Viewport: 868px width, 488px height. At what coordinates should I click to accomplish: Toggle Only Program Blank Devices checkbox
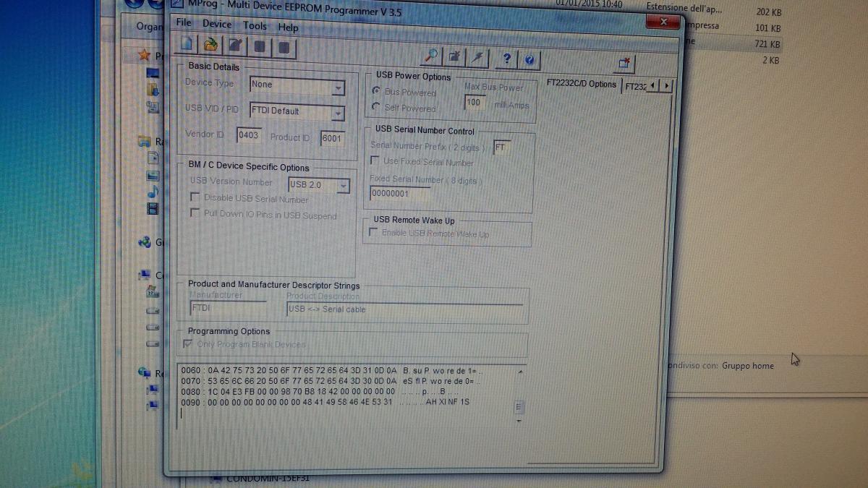(189, 344)
